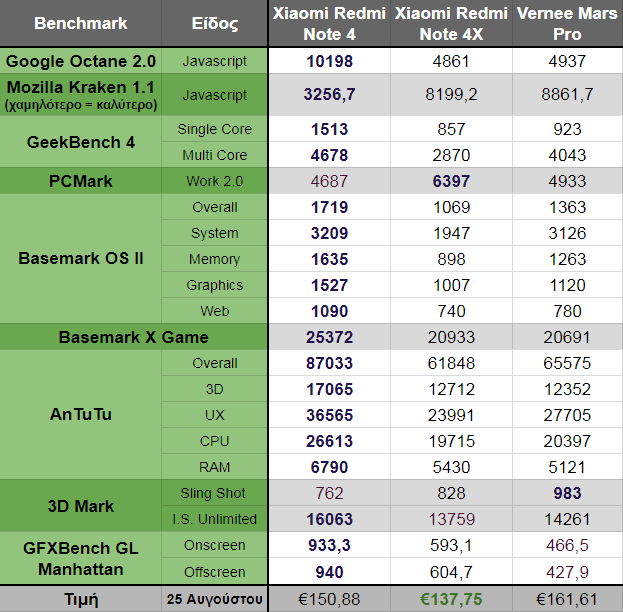Select the Xiaomi Redmi Note 4 header
Screen dimensions: 623x612
[x=329, y=23]
